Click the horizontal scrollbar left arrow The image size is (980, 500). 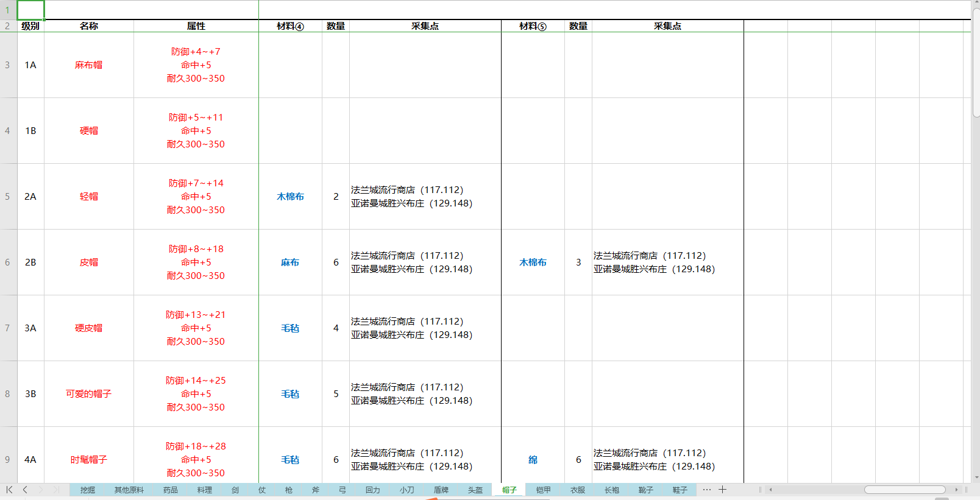[x=770, y=490]
